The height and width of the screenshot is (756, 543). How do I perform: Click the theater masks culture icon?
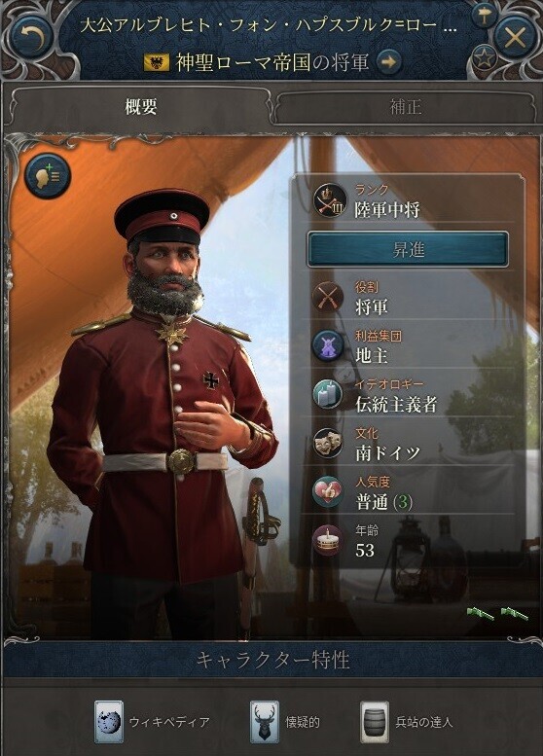[328, 443]
